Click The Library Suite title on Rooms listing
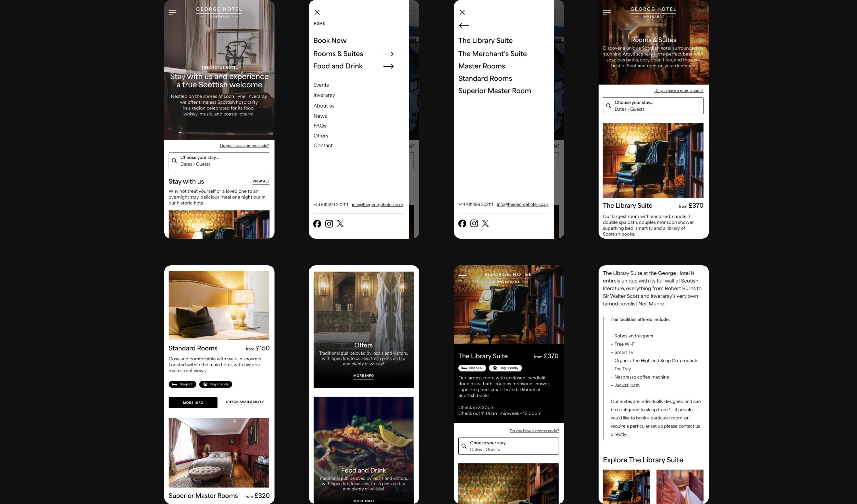The image size is (857, 504). tap(627, 206)
